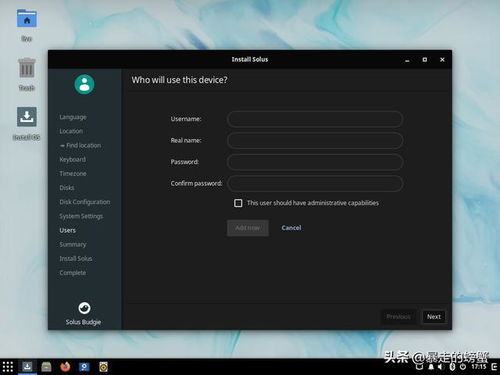Select the Keyboard step in sidebar
Screen dimensions: 500x375
(73, 159)
